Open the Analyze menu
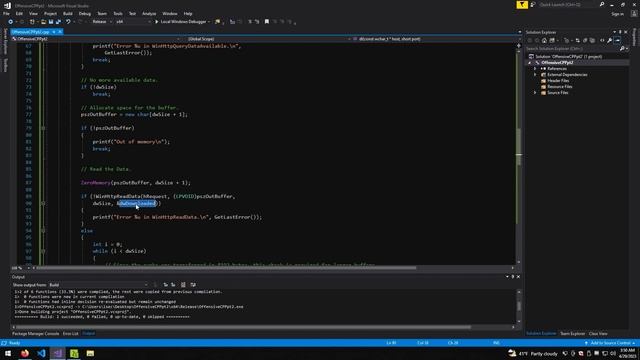This screenshot has height=360, width=640. point(149,13)
